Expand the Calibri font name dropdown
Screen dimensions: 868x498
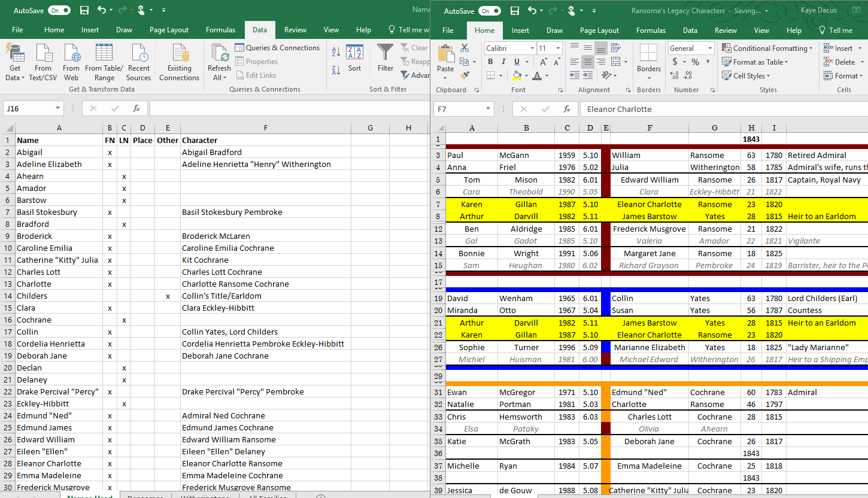532,48
